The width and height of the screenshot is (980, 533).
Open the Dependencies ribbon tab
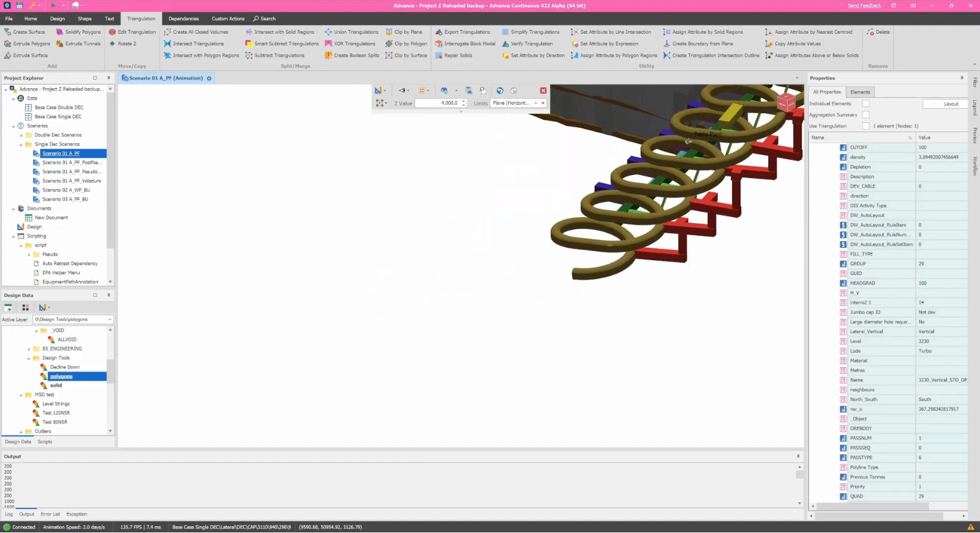click(183, 18)
